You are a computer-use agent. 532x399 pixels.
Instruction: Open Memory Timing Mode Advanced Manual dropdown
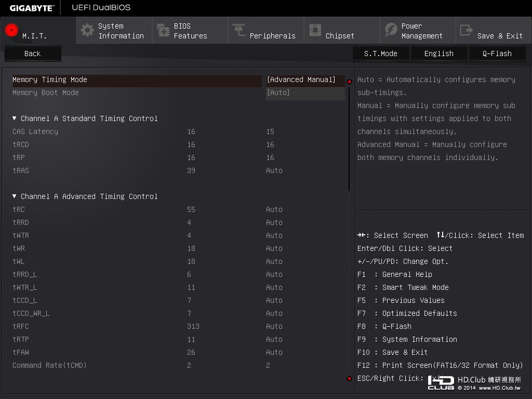click(x=305, y=79)
